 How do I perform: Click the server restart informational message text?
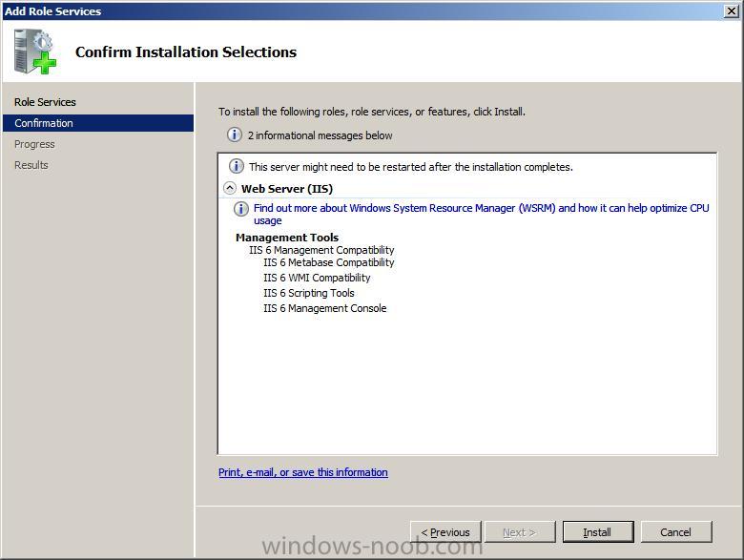[411, 167]
